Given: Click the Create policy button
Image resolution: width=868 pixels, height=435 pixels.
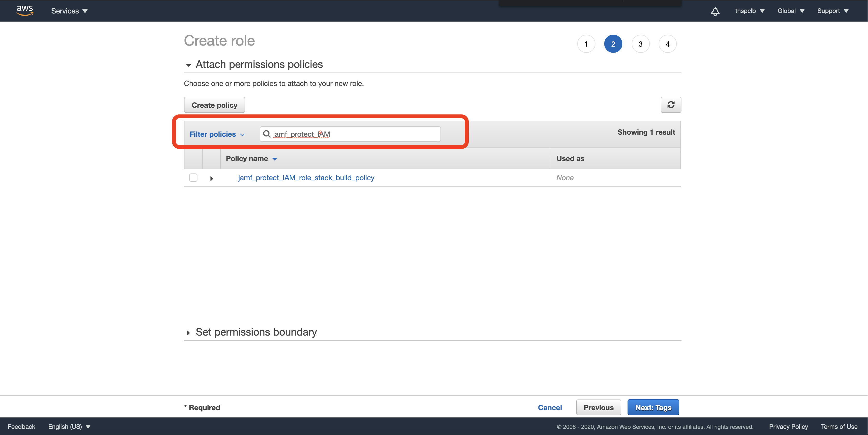Looking at the screenshot, I should (x=214, y=105).
